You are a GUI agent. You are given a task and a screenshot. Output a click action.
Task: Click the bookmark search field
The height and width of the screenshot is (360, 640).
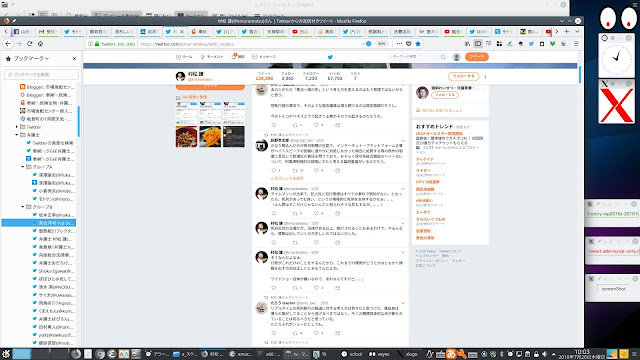42,75
